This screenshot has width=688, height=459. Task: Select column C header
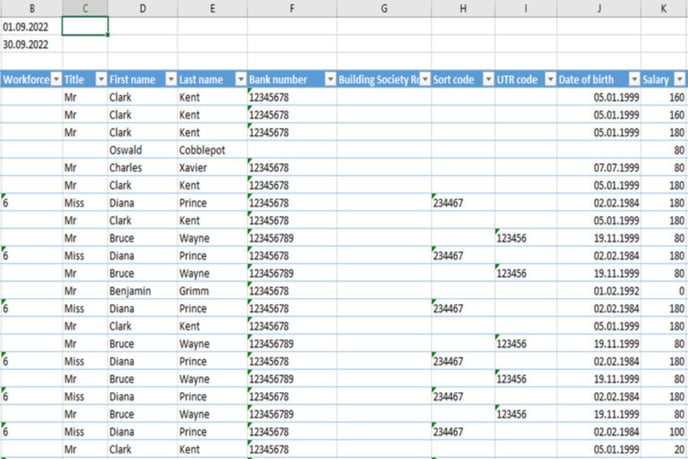85,8
